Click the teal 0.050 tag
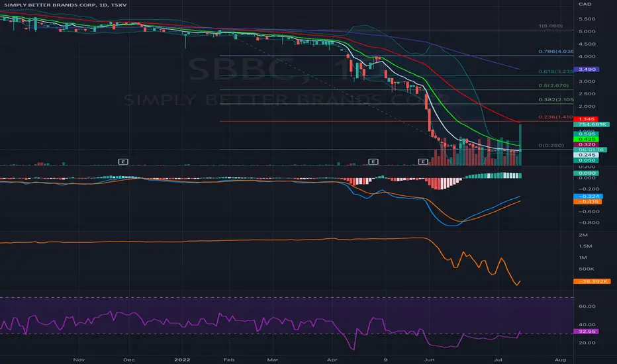Image resolution: width=617 pixels, height=364 pixels. point(587,160)
